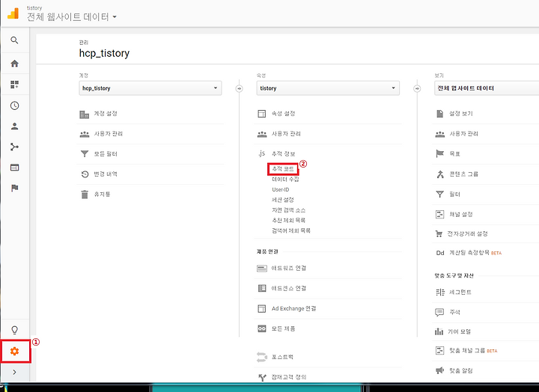Go to Home via the house icon
The image size is (539, 392).
[x=14, y=64]
